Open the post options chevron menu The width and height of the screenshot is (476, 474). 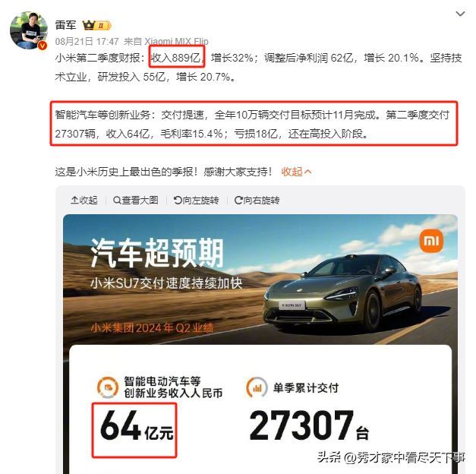460,14
